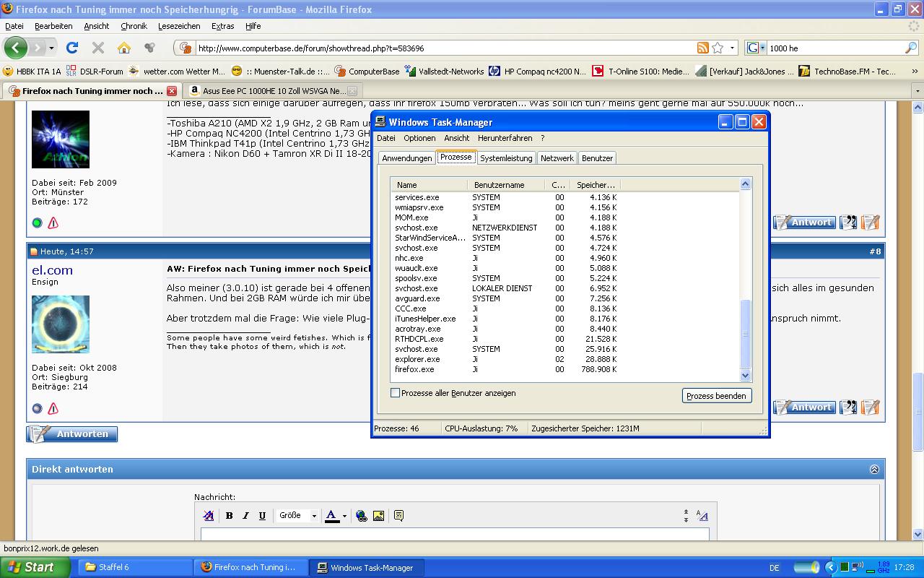Expand the text color dropdown arrow

click(x=344, y=516)
